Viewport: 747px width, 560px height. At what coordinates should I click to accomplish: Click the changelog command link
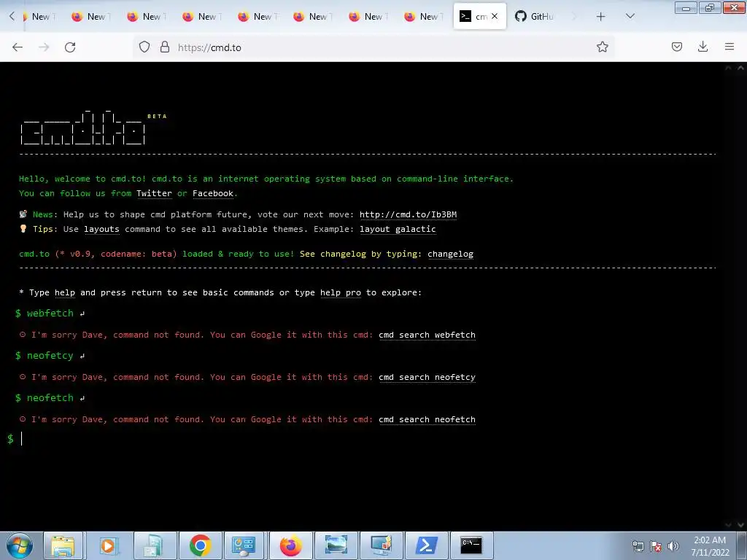pos(450,254)
